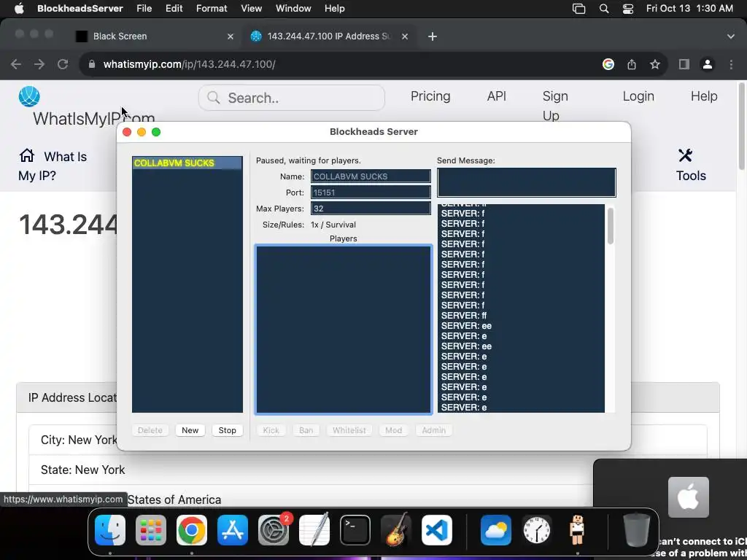Open the Window menu
747x560 pixels.
click(x=293, y=9)
